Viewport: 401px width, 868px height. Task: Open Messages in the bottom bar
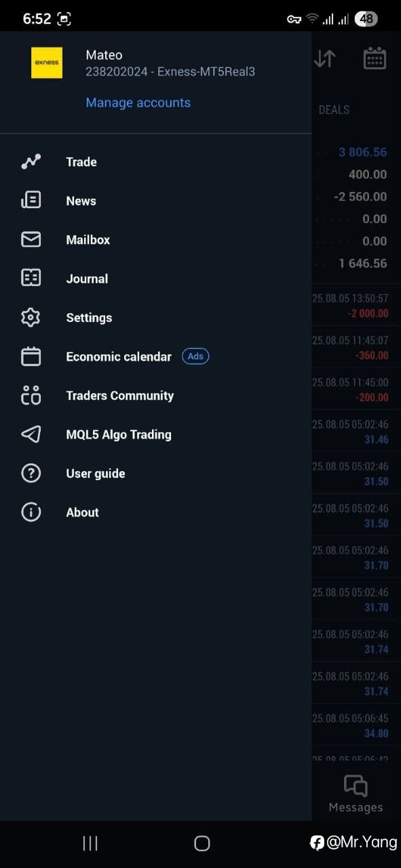356,794
